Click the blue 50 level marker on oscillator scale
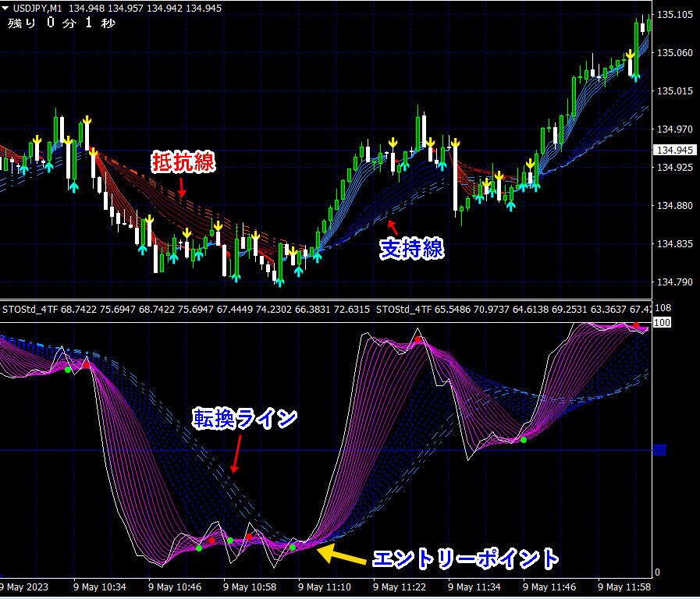Screen dimensions: 700x599 (x=659, y=450)
